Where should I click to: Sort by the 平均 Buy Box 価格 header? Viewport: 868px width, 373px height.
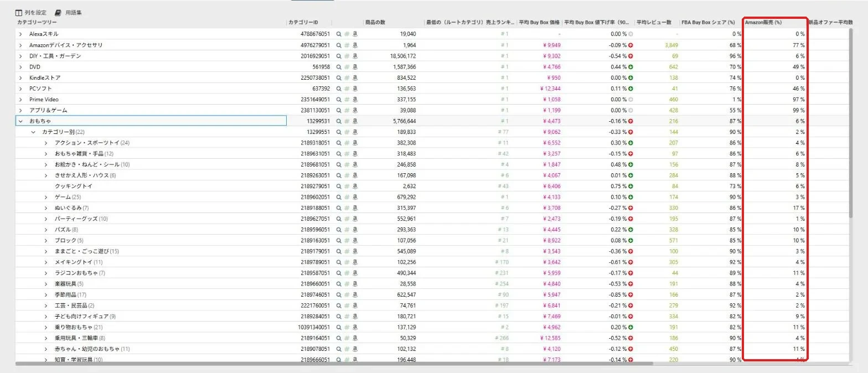[x=539, y=22]
